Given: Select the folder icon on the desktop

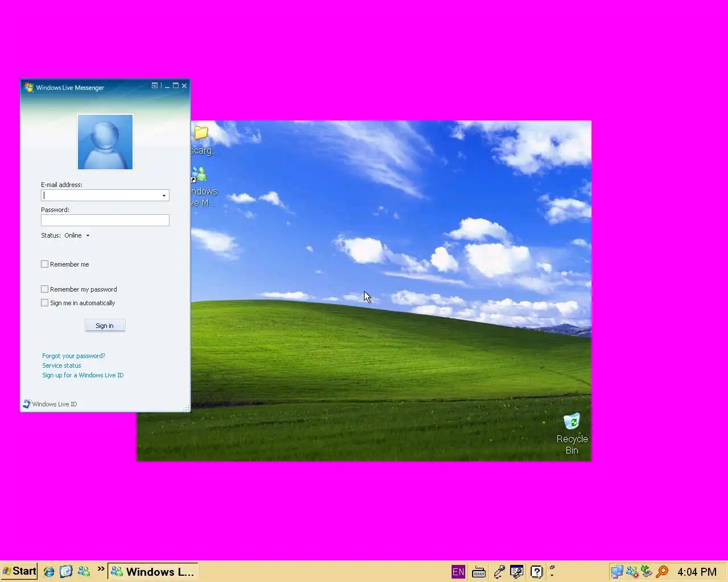Looking at the screenshot, I should click(201, 132).
